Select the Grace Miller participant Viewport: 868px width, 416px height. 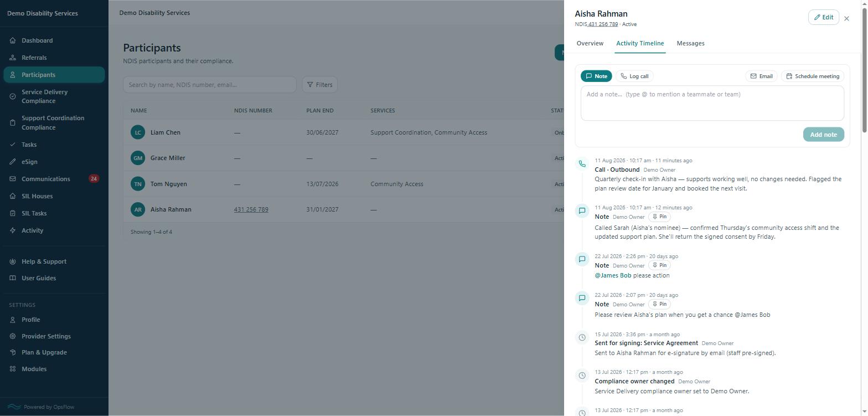(168, 158)
